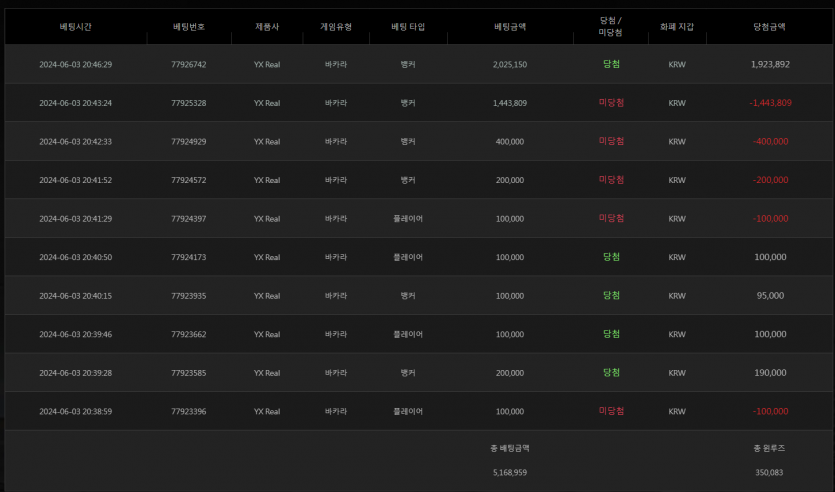835x492 pixels.
Task: Click the 제품사 column header
Action: 267,27
